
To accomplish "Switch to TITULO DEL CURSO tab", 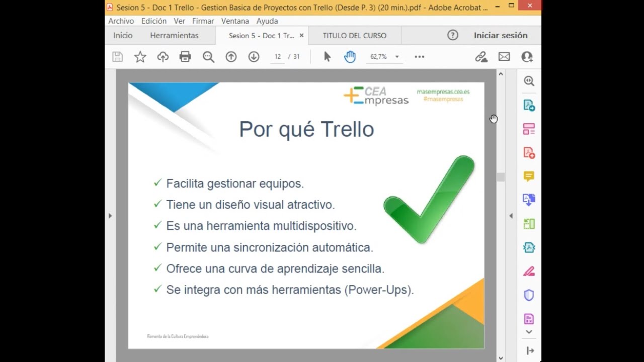I will click(x=355, y=36).
